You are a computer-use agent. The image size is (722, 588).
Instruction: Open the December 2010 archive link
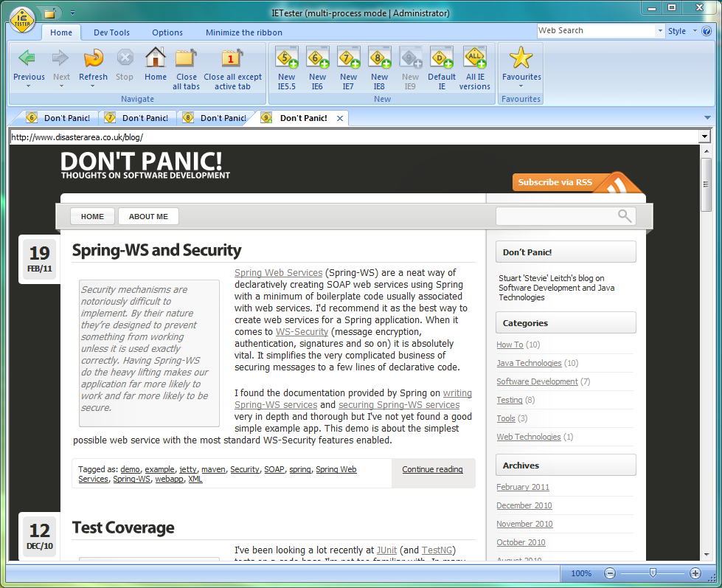click(524, 505)
